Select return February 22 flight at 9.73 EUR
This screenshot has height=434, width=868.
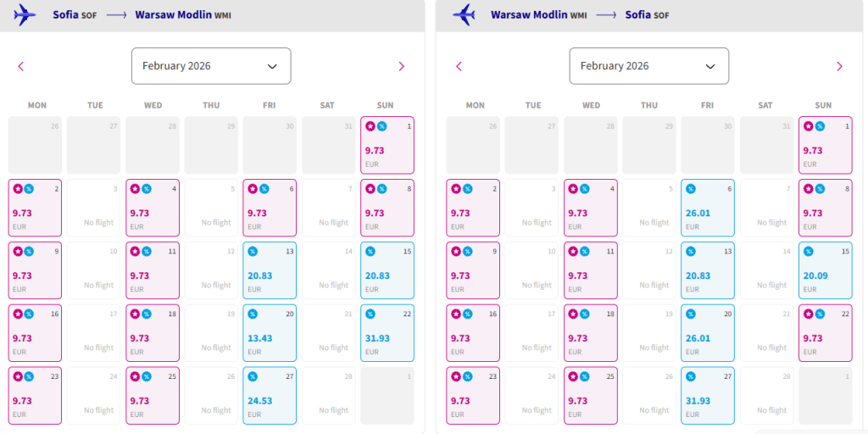[x=826, y=332]
